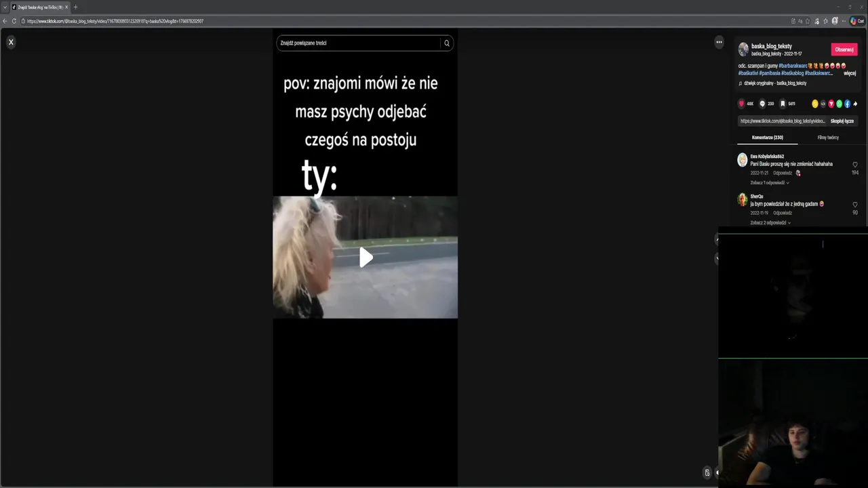Open the #baśkativi hashtag link
This screenshot has height=488, width=868.
(x=748, y=73)
